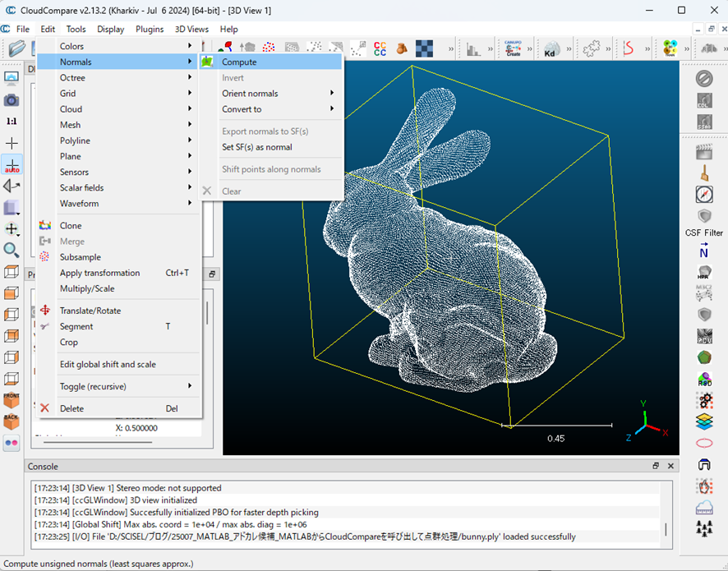728x571 pixels.
Task: Click Compute in the Normals submenu
Action: 239,62
